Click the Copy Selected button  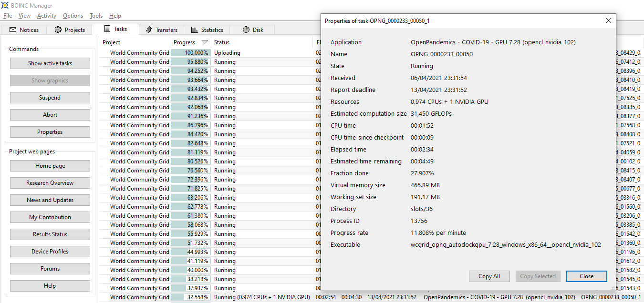pyautogui.click(x=538, y=276)
